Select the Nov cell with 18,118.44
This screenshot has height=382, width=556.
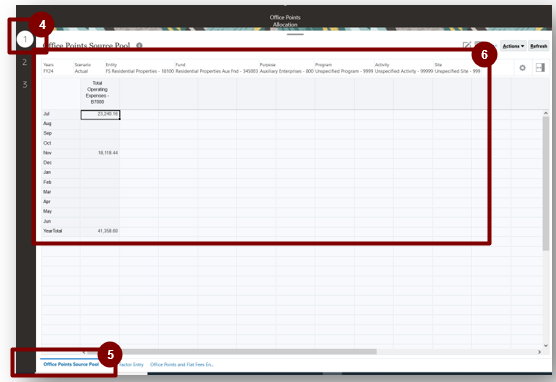coord(100,153)
